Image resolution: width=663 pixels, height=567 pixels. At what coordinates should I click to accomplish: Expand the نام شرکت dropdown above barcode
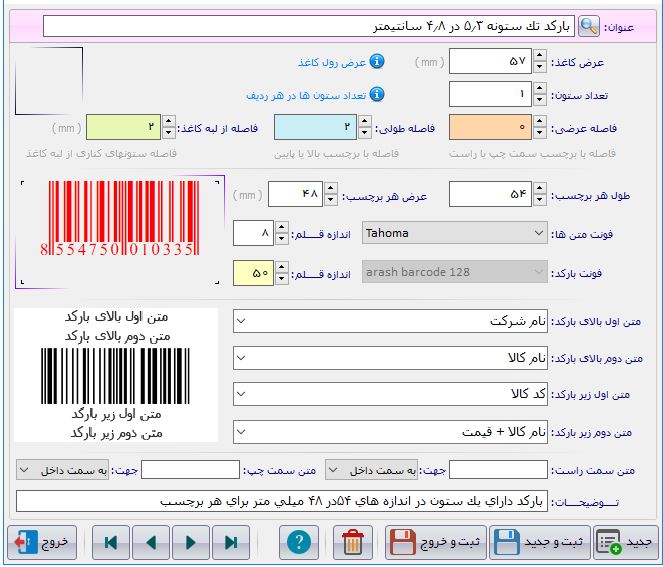coord(390,322)
